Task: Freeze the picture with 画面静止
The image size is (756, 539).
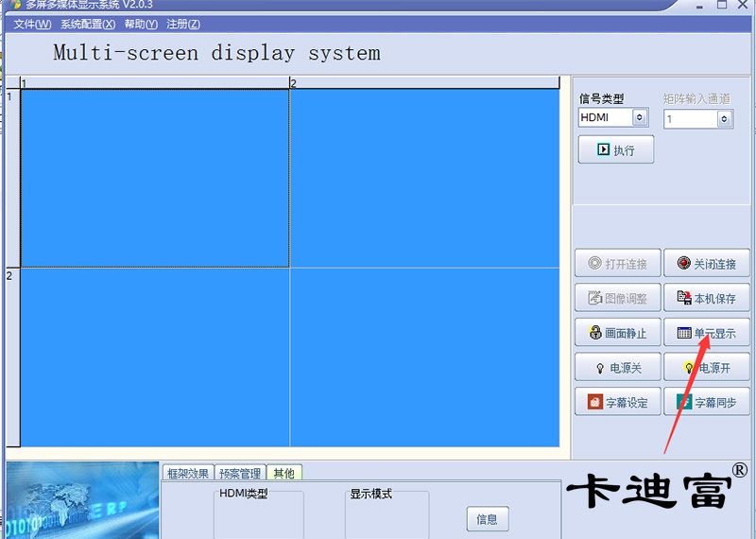Action: [x=617, y=333]
